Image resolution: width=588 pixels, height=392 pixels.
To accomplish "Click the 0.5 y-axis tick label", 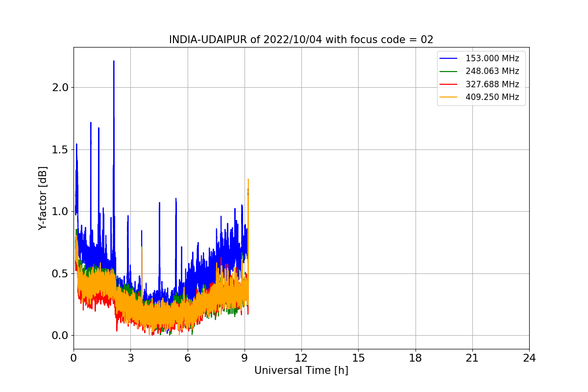I will (x=60, y=273).
